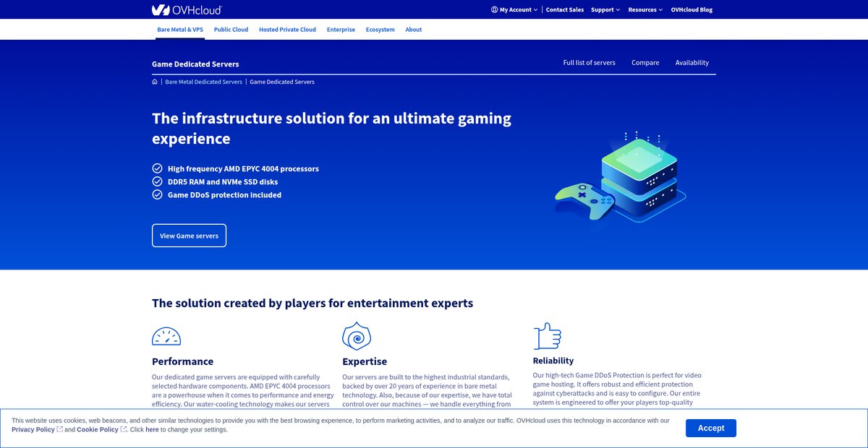The width and height of the screenshot is (868, 448).
Task: Expand the Resources menu
Action: (645, 9)
